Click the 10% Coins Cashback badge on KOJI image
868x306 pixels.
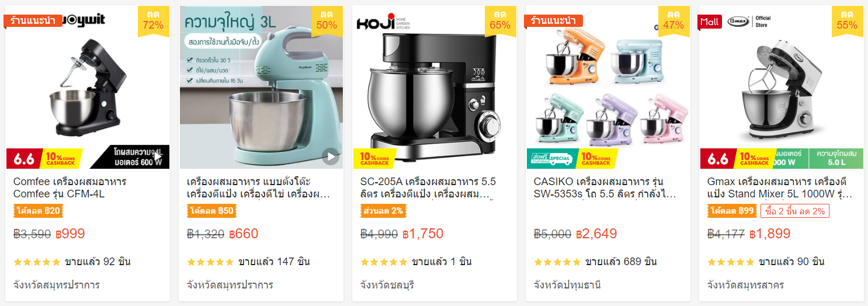coord(375,159)
